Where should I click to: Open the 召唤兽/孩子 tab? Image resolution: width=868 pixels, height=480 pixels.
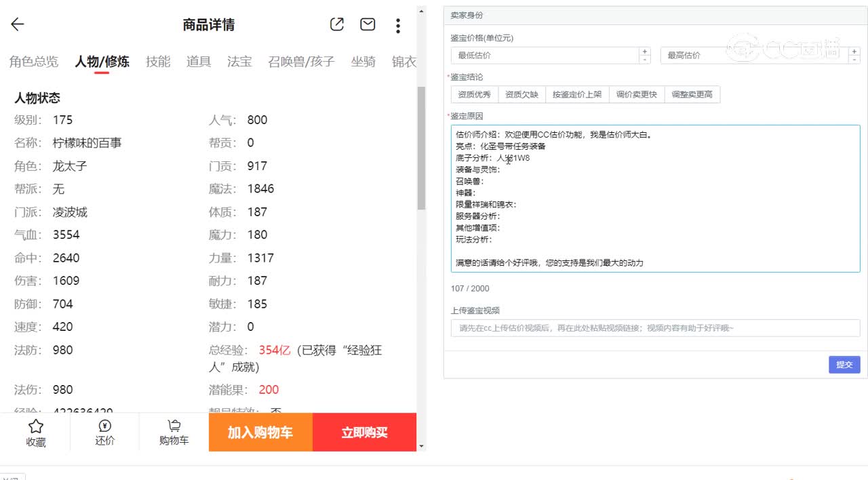point(300,61)
